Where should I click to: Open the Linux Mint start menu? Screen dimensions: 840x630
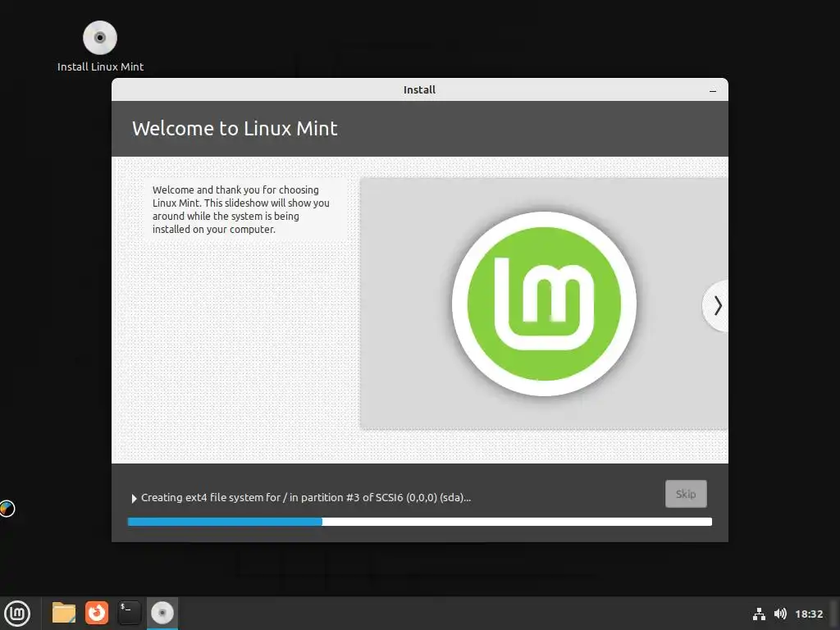(x=18, y=614)
